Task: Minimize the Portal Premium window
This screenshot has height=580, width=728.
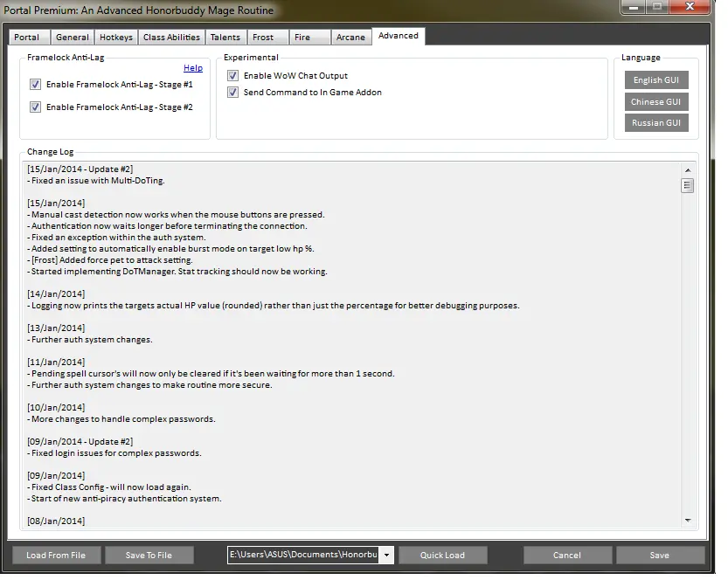Action: [634, 6]
